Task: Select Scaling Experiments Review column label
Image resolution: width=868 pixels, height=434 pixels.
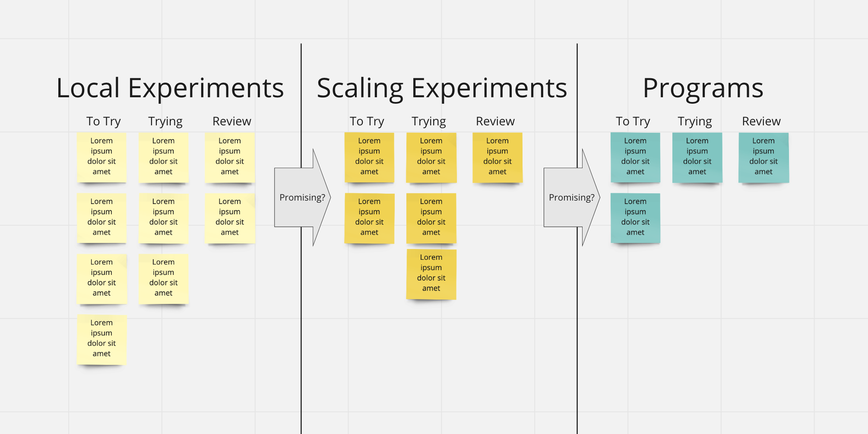Action: (x=495, y=121)
